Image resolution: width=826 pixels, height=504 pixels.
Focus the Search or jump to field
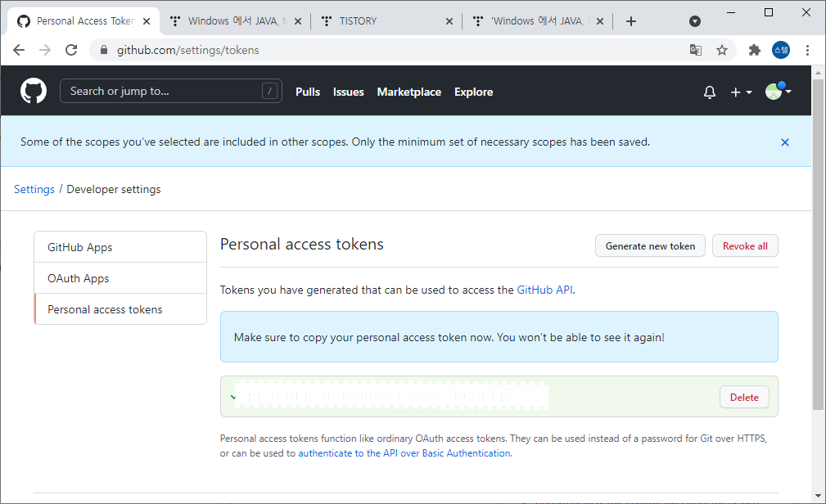pos(170,91)
